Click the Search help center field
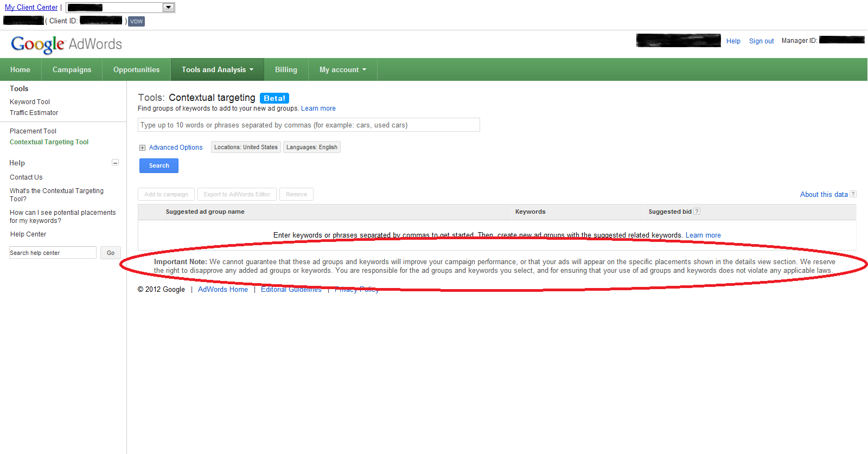Viewport: 868px width, 454px height. [53, 253]
